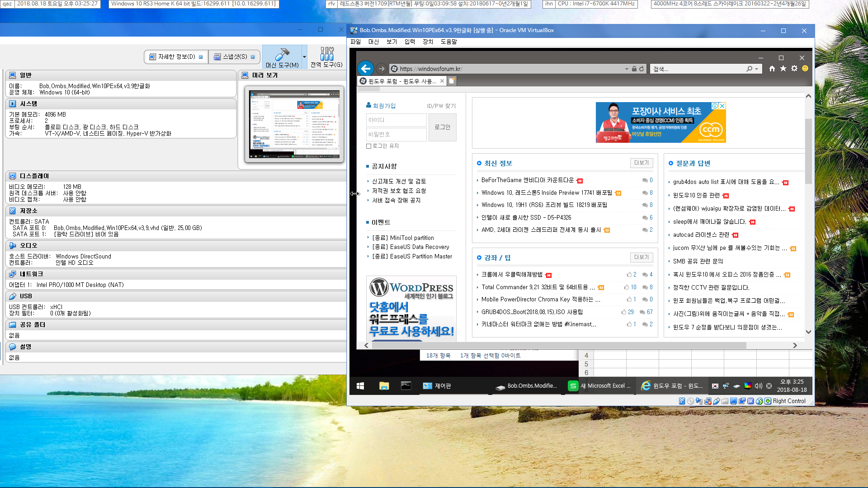Open Machine Tools (머신 도구) hammer button
The height and width of the screenshot is (488, 868).
tap(282, 57)
